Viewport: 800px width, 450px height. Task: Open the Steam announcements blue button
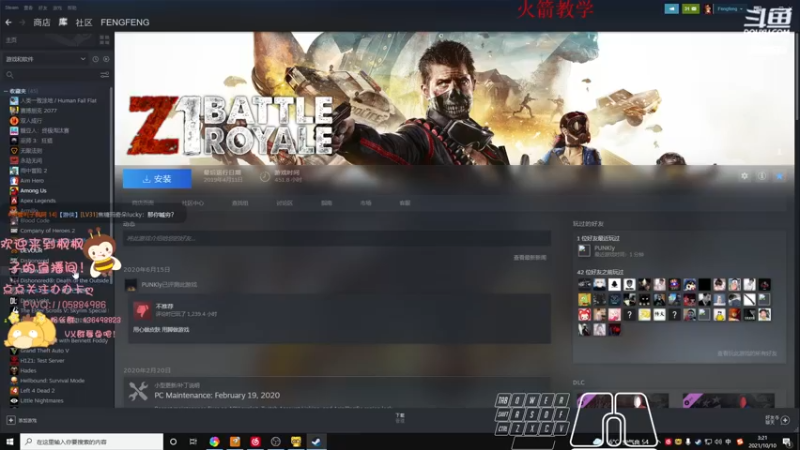coord(671,9)
